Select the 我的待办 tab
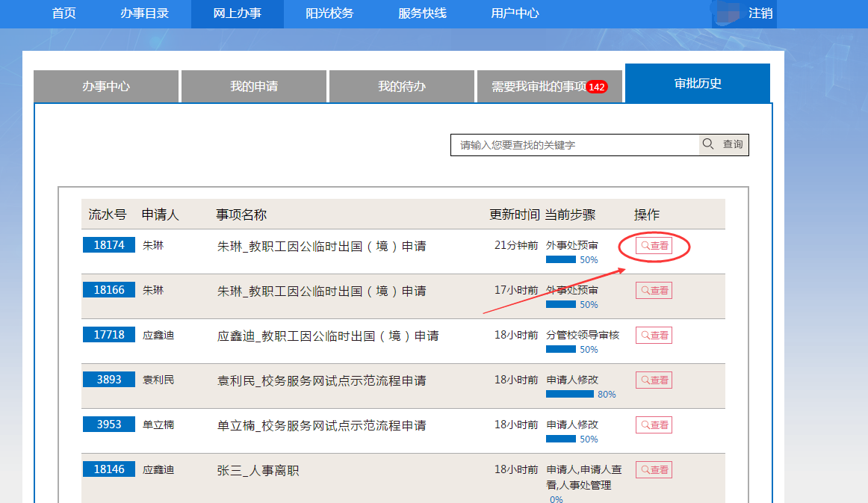Image resolution: width=868 pixels, height=503 pixels. point(402,87)
